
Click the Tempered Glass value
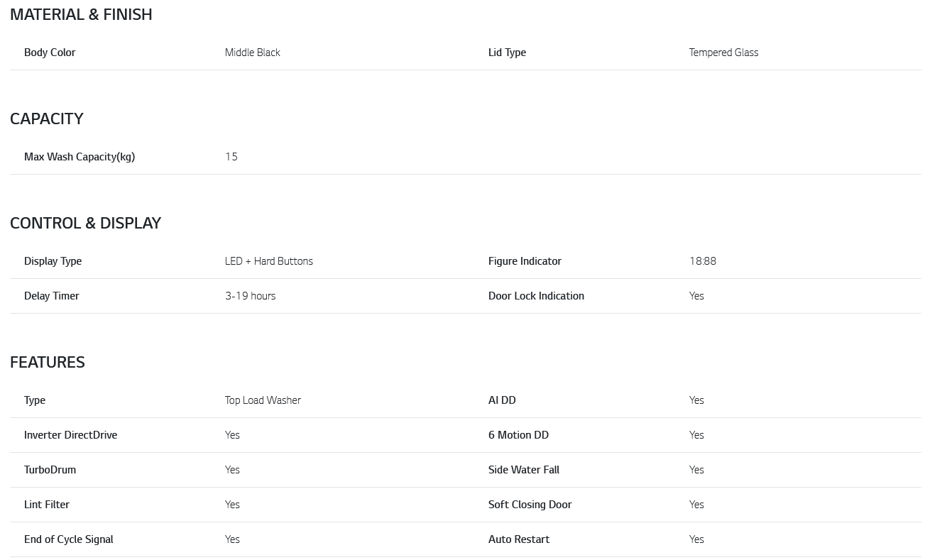click(x=723, y=53)
